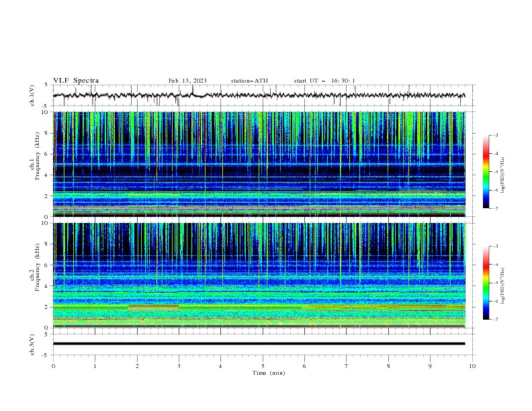Click the ch.1 colorbar "log(PSD)(V²/Hz)" label
This screenshot has width=532, height=411.
pos(502,175)
